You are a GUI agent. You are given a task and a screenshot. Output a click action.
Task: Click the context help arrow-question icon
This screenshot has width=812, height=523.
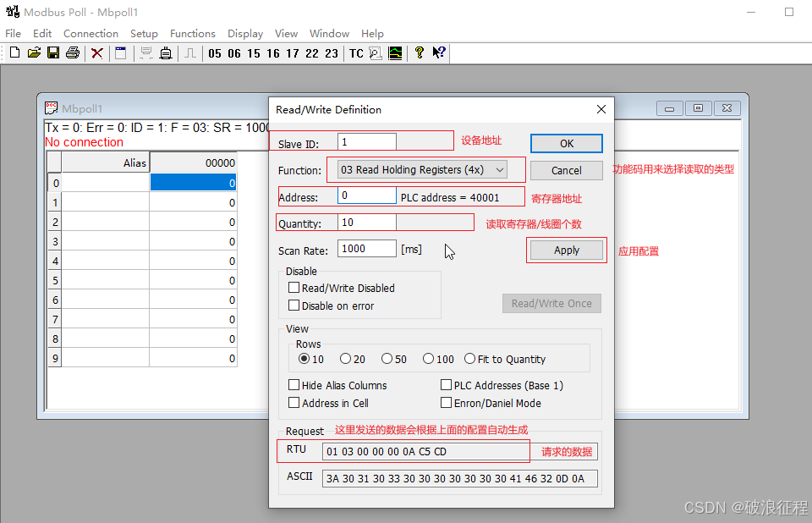coord(439,52)
